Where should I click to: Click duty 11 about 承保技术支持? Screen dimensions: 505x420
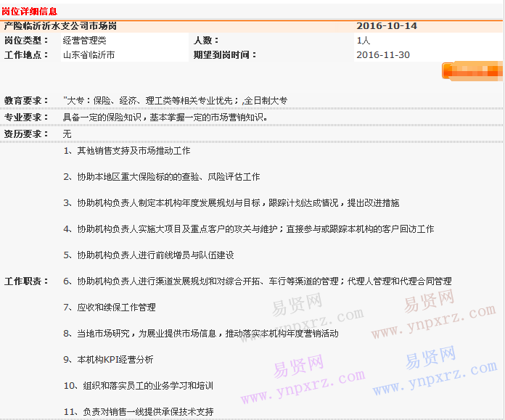(139, 411)
